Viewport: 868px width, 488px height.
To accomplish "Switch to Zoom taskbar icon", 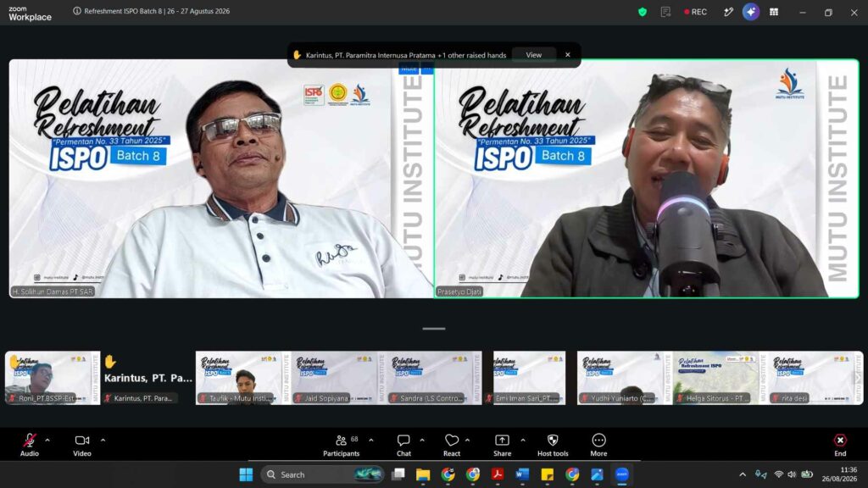I will 621,474.
